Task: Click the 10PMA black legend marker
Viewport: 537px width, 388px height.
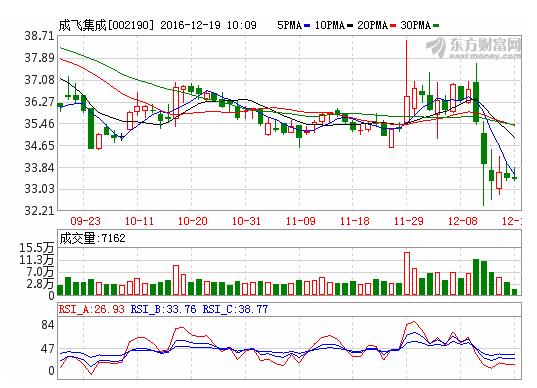Action: 350,26
